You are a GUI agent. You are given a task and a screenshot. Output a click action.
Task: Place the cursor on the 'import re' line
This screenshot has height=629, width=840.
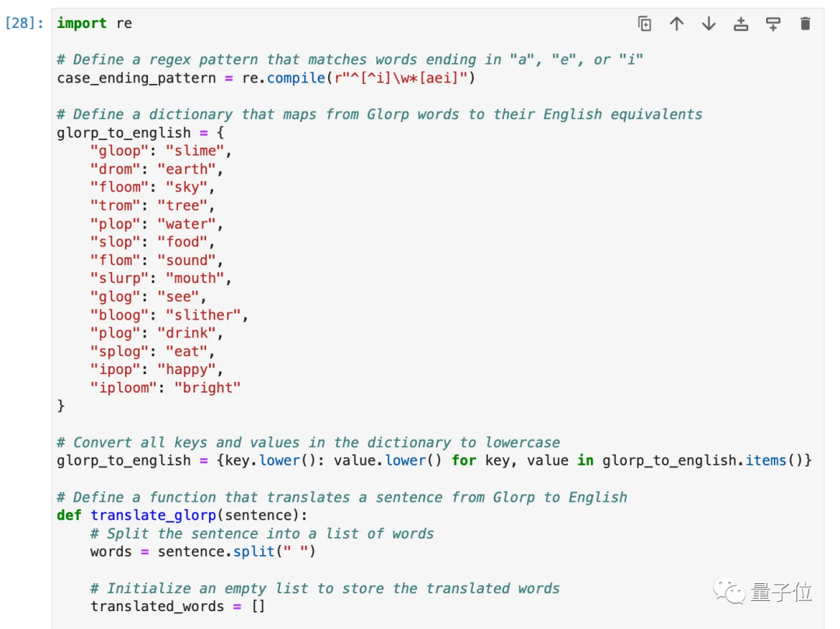94,23
